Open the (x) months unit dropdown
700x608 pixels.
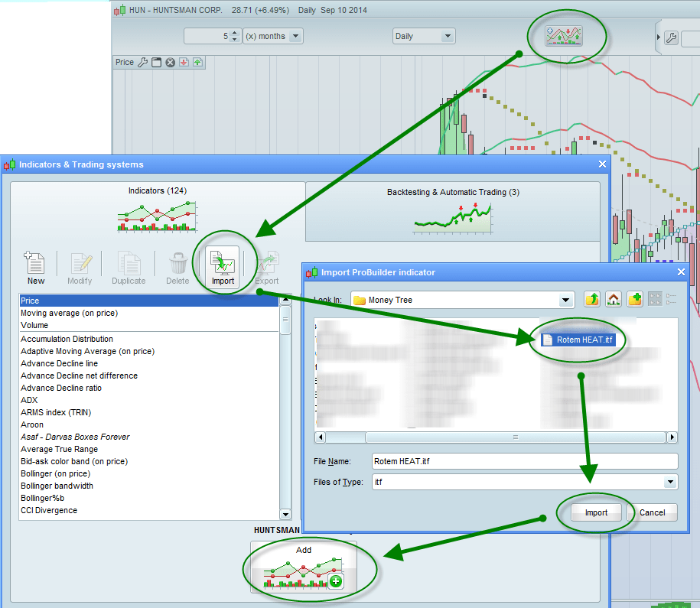tap(295, 36)
